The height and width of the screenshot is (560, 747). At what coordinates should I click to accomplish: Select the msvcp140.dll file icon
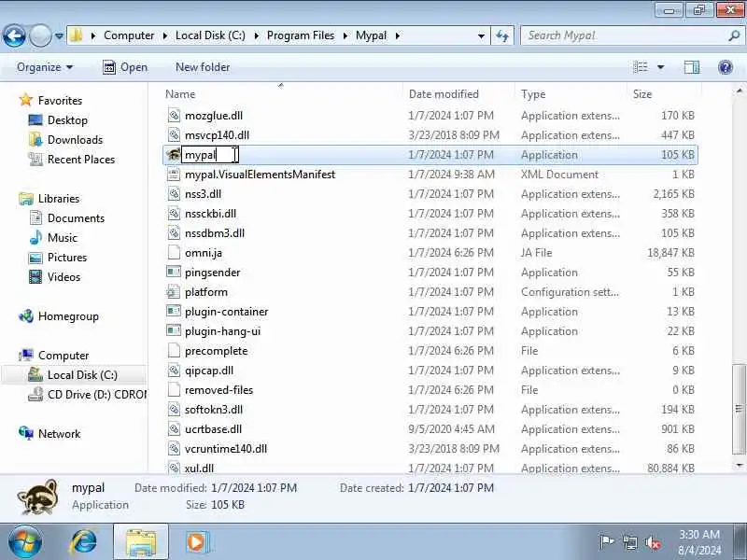click(x=174, y=134)
